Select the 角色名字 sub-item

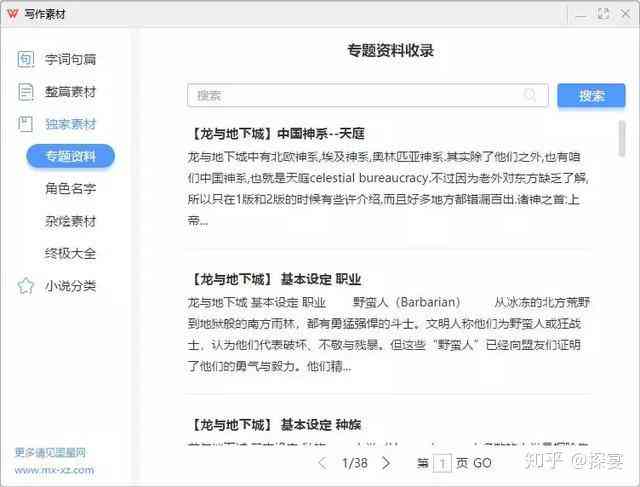point(71,189)
